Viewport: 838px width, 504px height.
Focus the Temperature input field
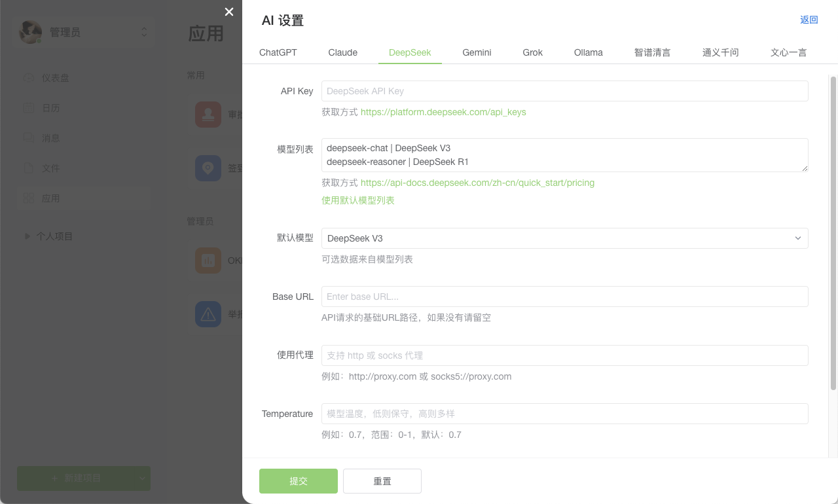click(564, 414)
